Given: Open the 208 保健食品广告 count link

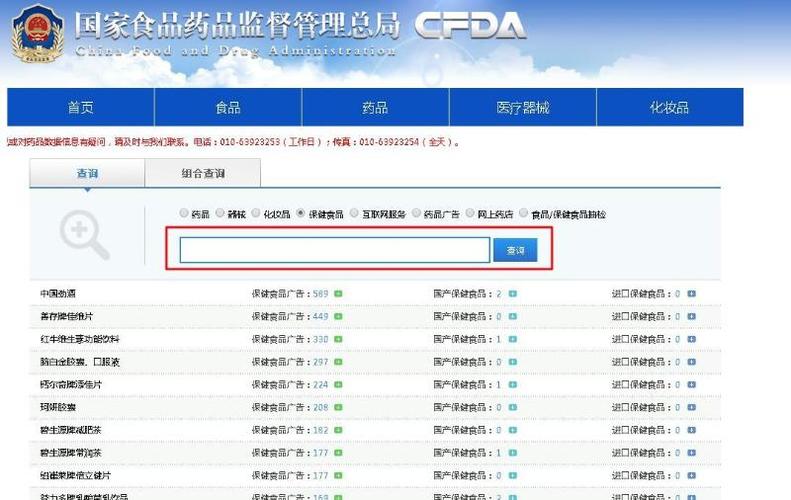Looking at the screenshot, I should pyautogui.click(x=320, y=407).
